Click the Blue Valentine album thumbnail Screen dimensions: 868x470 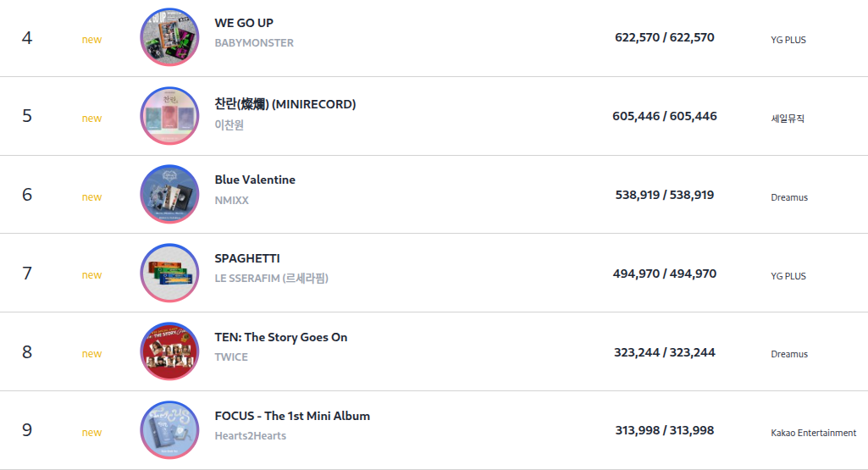click(x=169, y=195)
